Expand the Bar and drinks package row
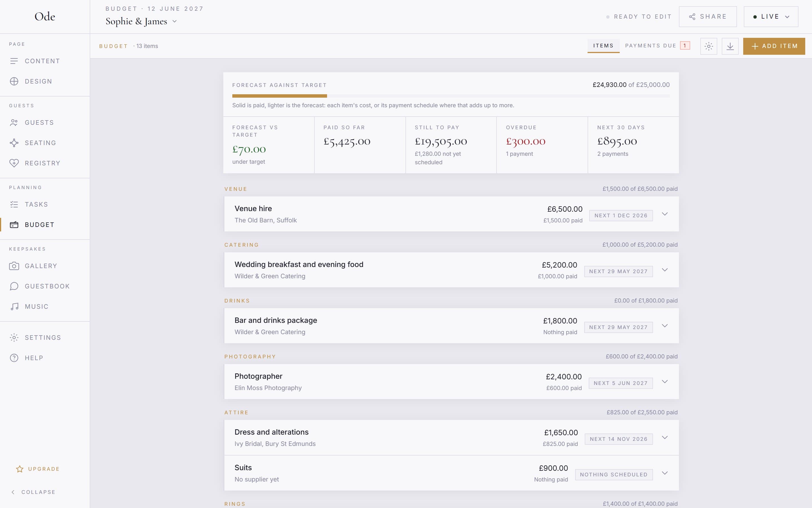 tap(664, 326)
